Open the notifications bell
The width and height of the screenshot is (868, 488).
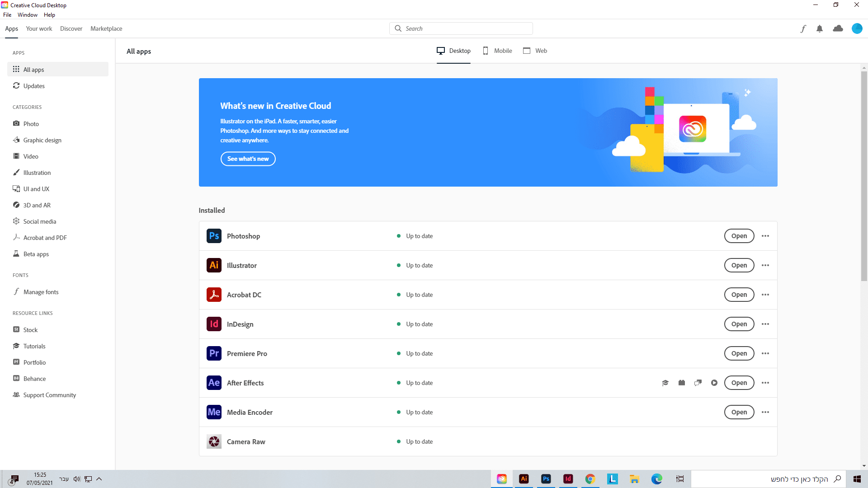820,29
